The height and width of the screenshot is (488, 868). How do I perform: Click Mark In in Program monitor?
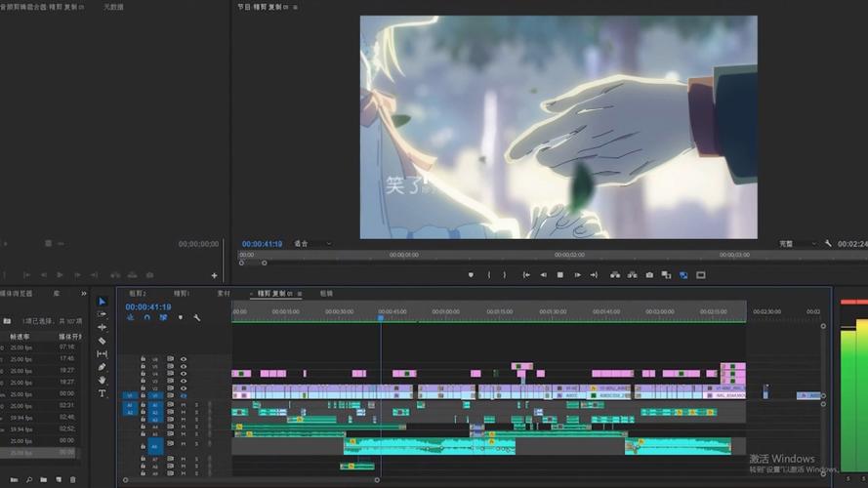click(489, 275)
